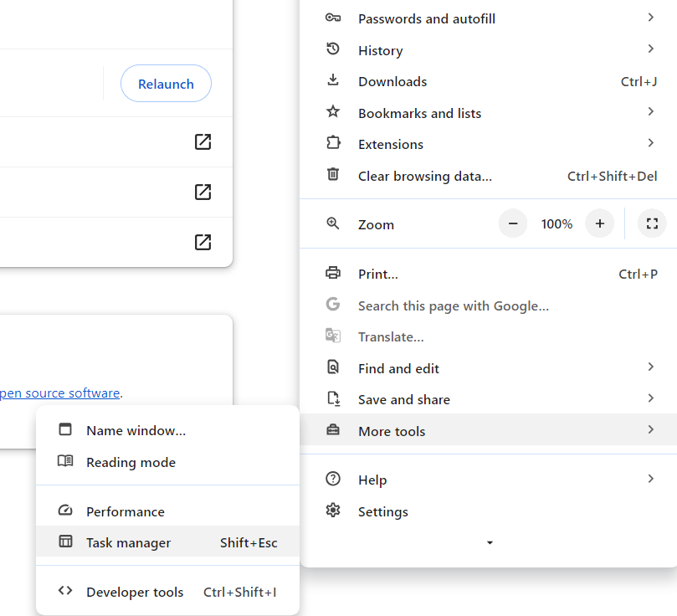The height and width of the screenshot is (616, 677).
Task: Select the Bookmarks star icon
Action: tap(334, 111)
